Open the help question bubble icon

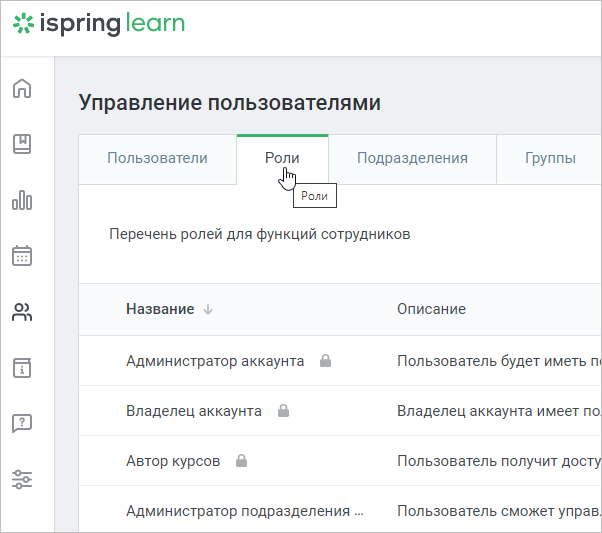click(x=22, y=424)
